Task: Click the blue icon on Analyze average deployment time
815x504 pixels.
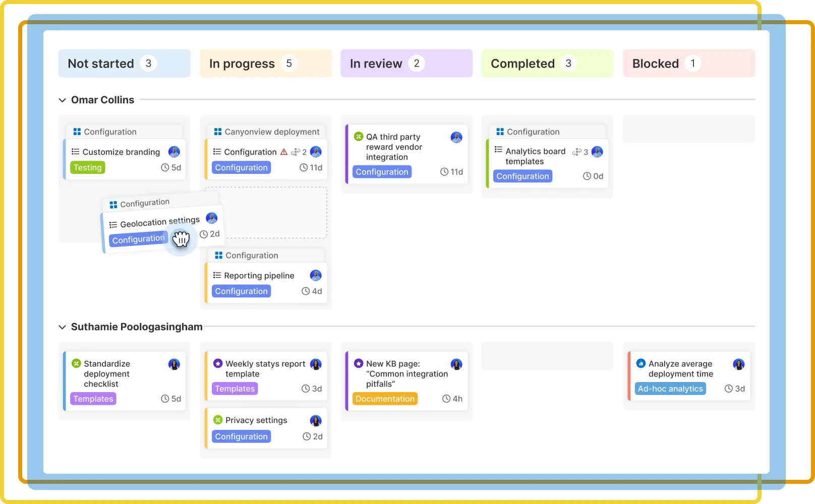Action: pyautogui.click(x=641, y=363)
